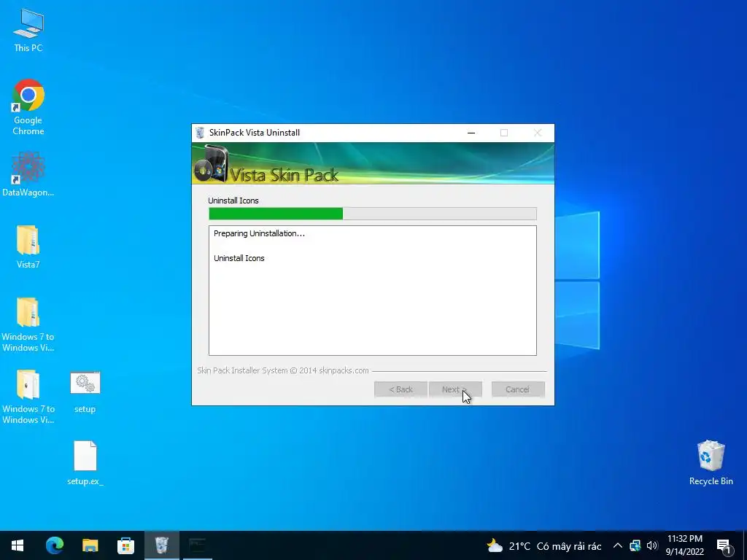Screen dimensions: 747x560
Task: Click the 'Uninstall Icons' log entry
Action: pyautogui.click(x=239, y=258)
